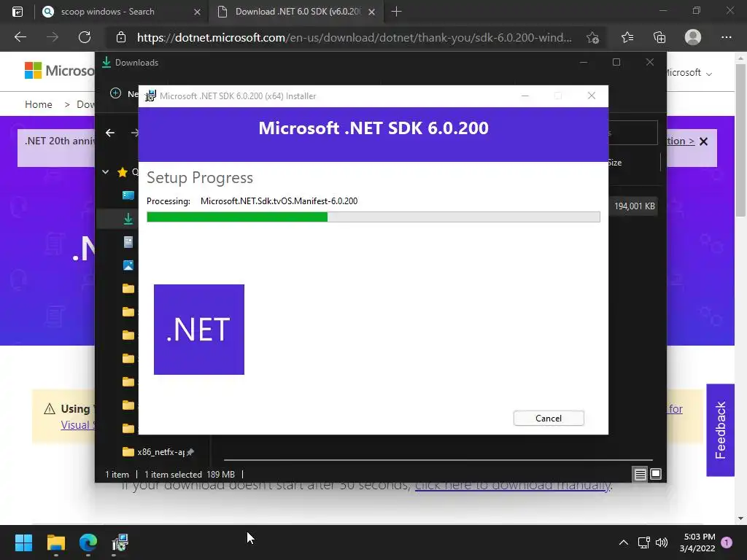Open the Edge tab actions menu
The width and height of the screenshot is (747, 560).
click(18, 12)
